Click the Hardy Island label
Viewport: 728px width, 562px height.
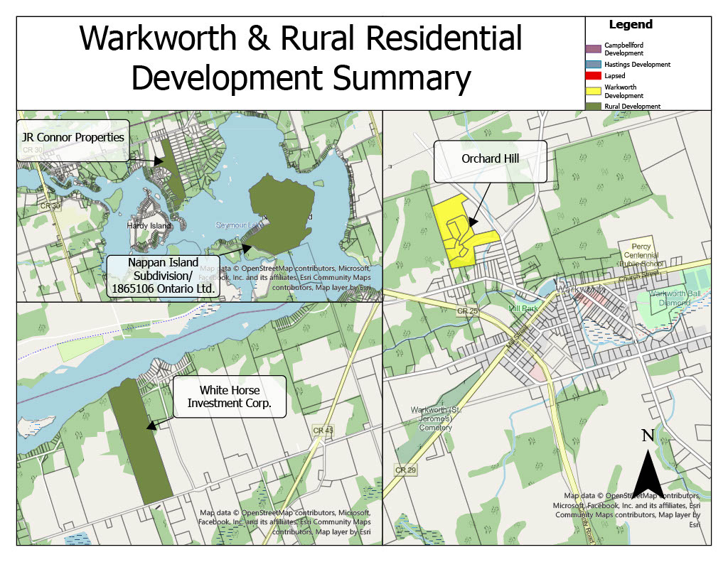(x=149, y=225)
